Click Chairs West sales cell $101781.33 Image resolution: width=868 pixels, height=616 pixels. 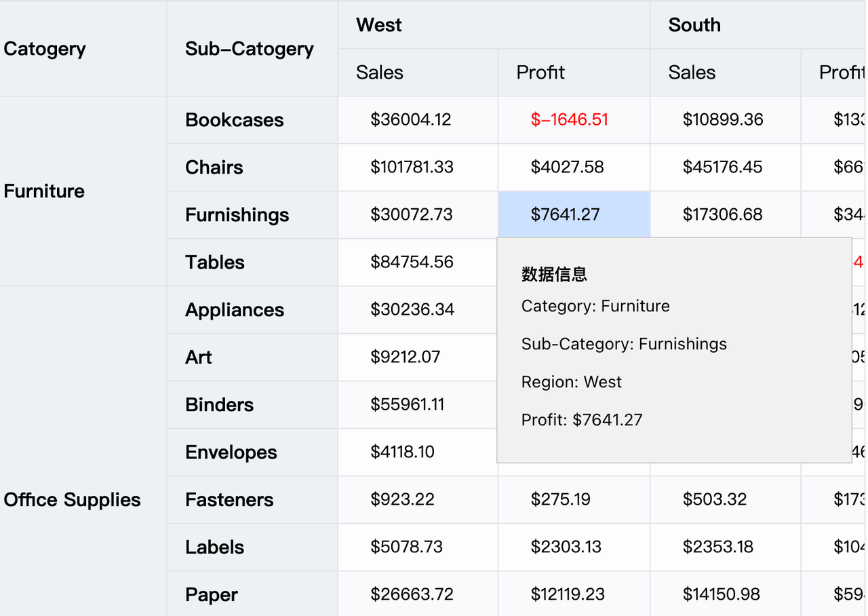(x=412, y=168)
